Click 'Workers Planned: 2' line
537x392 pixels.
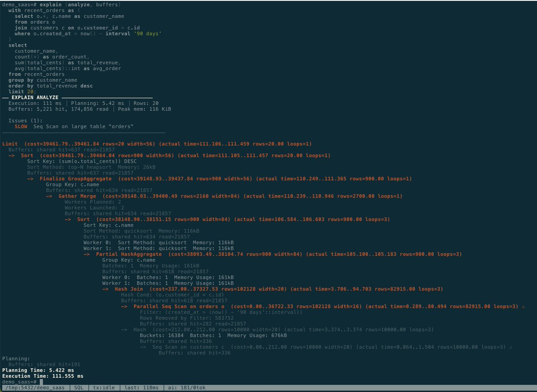[93, 202]
